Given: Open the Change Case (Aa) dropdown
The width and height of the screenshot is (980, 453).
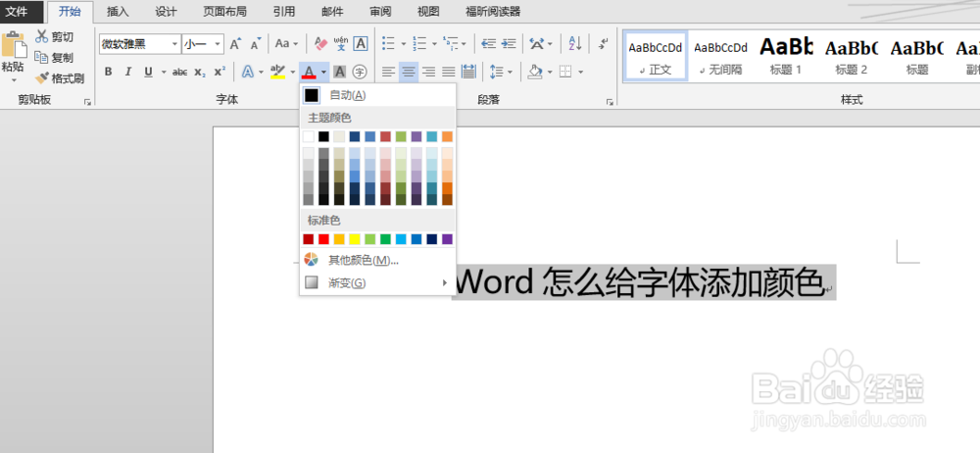Looking at the screenshot, I should point(286,44).
